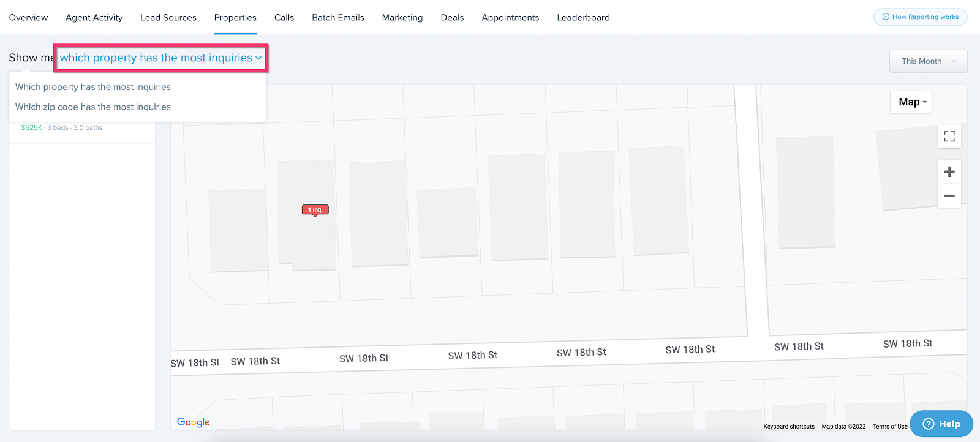Open the Deals tab
980x442 pixels.
coord(452,18)
